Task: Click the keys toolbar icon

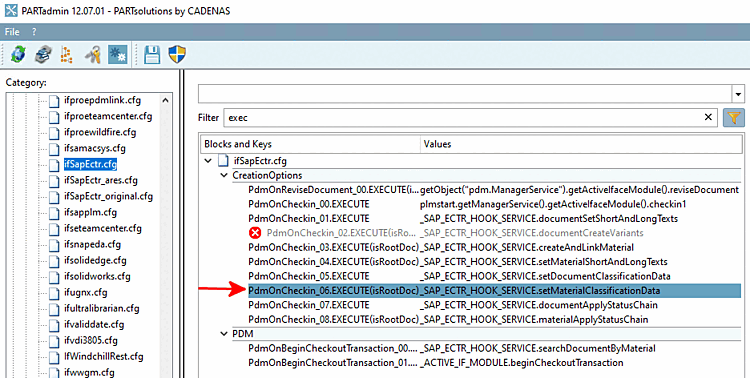Action: tap(93, 55)
